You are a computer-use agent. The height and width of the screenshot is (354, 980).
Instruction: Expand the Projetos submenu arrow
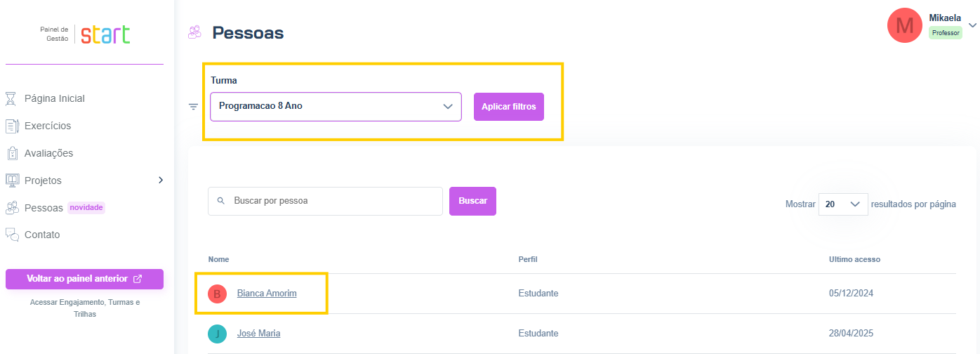coord(160,181)
